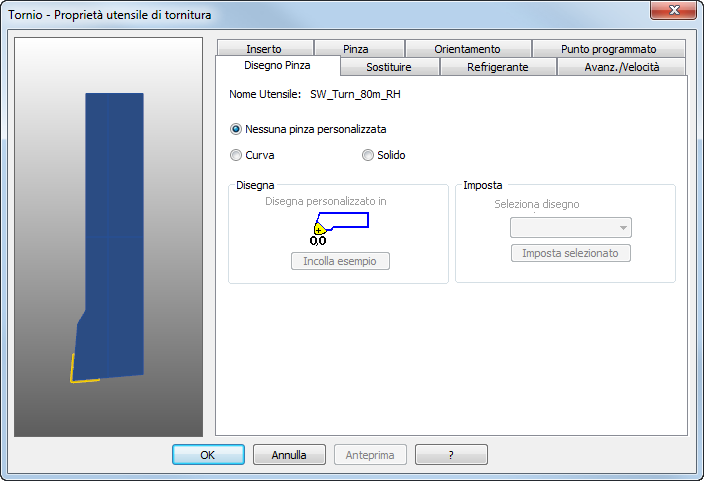Click the Seleziona disegno dropdown arrow

[x=623, y=228]
